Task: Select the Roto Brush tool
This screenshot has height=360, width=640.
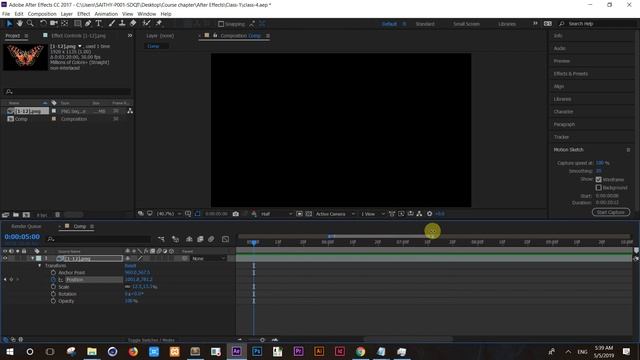Action: pyautogui.click(x=147, y=24)
